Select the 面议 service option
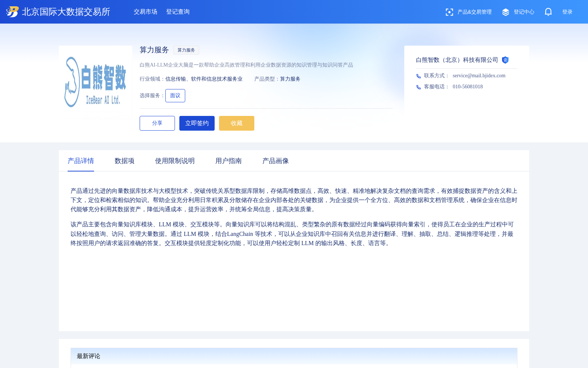 click(x=175, y=96)
